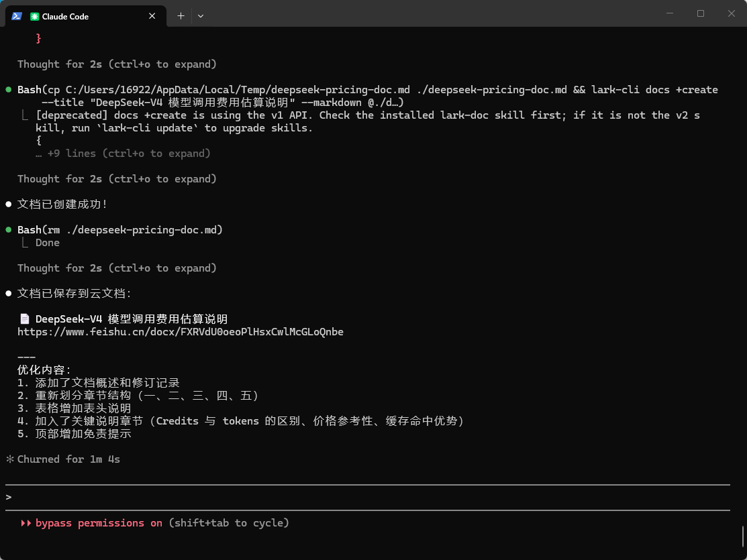Click the 'Churned for 1m 4s' status
This screenshot has width=747, height=560.
68,459
